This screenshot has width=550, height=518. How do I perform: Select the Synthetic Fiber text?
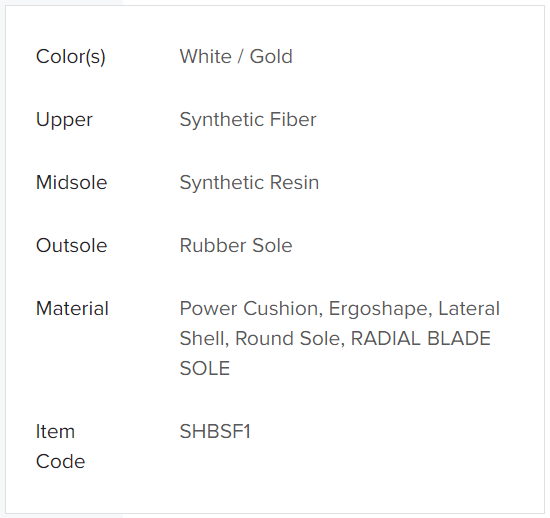[x=248, y=120]
